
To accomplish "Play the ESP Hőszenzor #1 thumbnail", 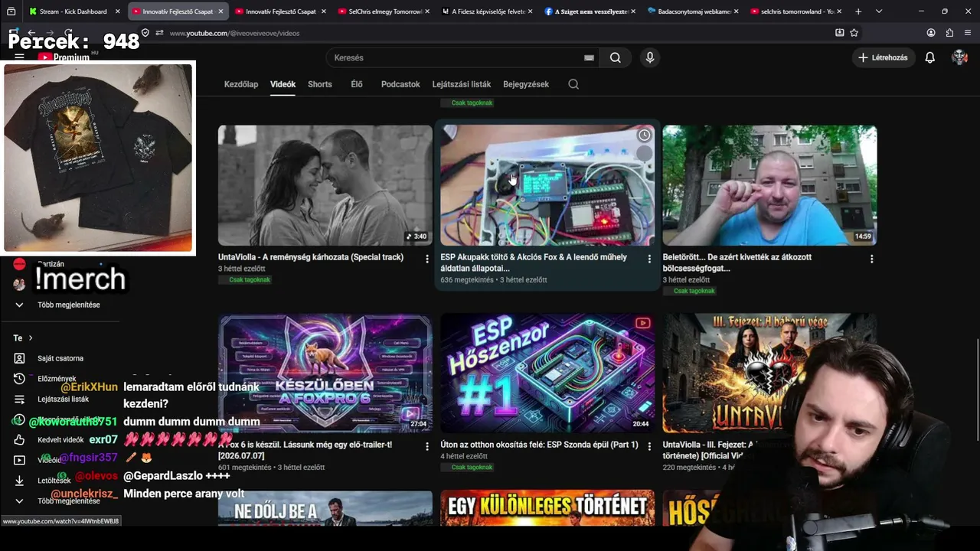I will [x=547, y=373].
